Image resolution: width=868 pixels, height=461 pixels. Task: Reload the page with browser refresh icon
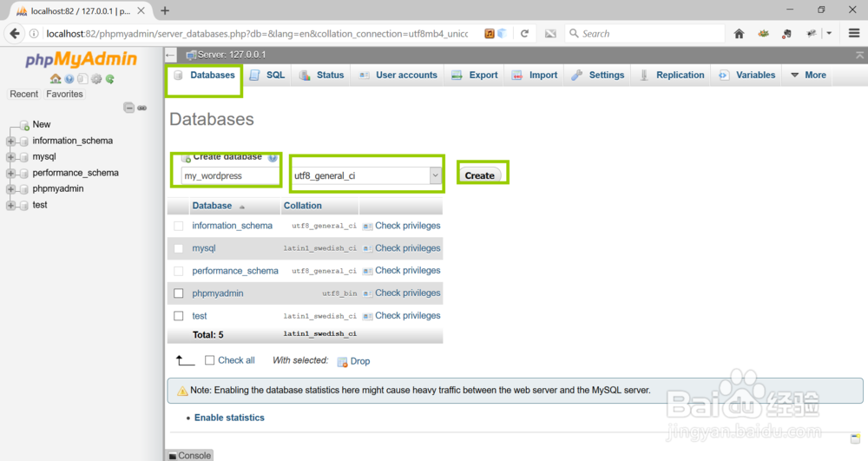[524, 34]
